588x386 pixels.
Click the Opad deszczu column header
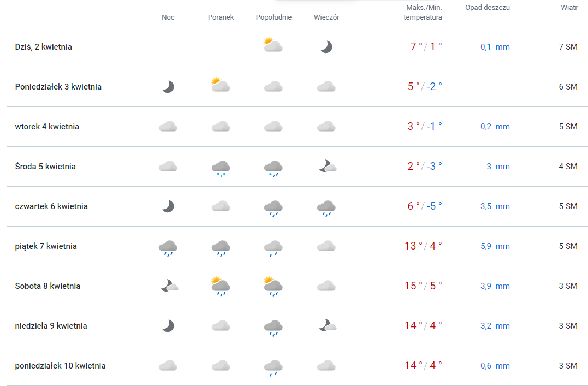[488, 8]
